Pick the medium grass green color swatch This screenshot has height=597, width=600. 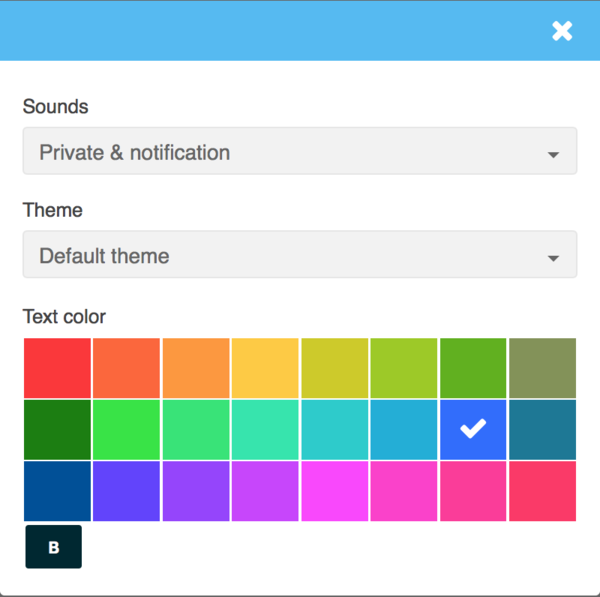(473, 368)
